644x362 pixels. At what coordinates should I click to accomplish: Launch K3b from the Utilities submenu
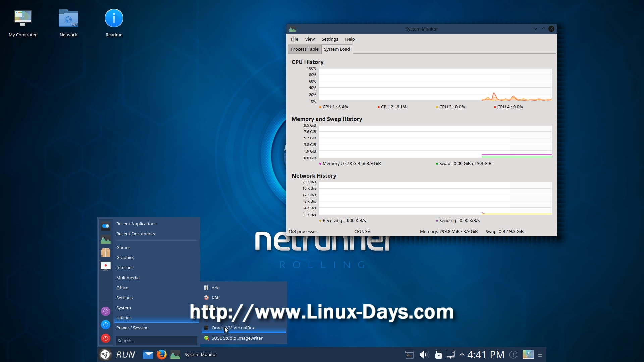click(244, 298)
